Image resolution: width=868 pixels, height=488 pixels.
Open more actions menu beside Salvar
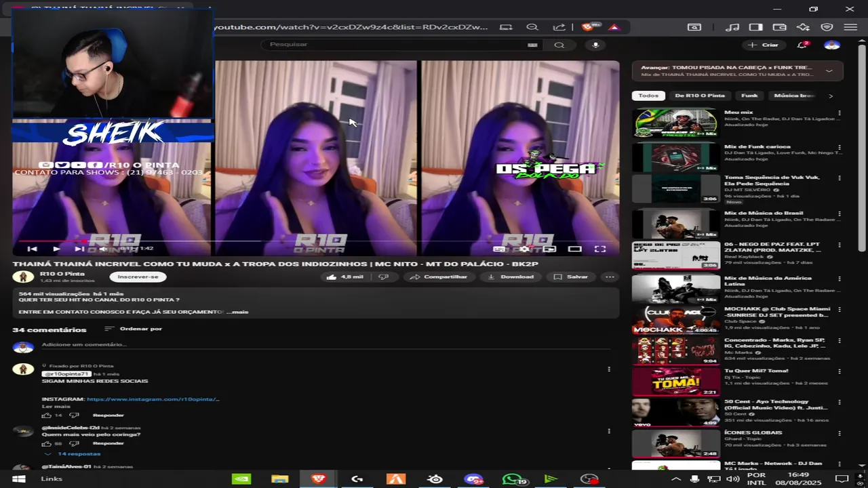click(610, 277)
